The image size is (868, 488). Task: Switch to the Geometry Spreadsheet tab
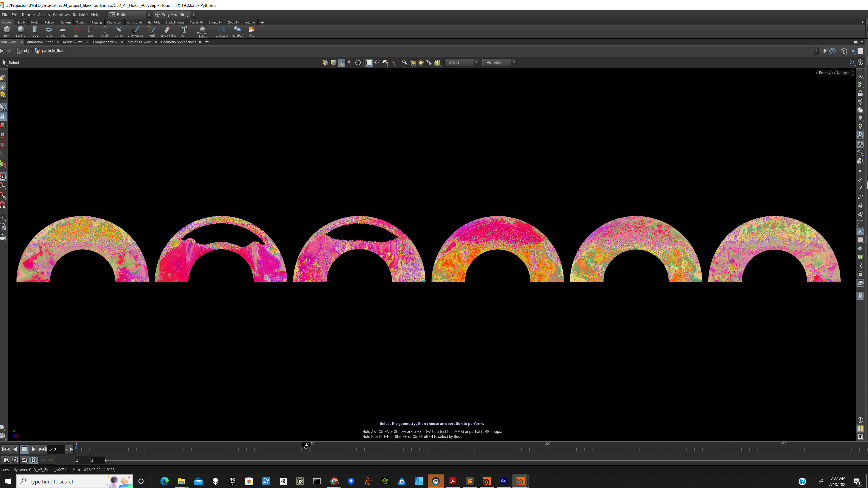(178, 42)
